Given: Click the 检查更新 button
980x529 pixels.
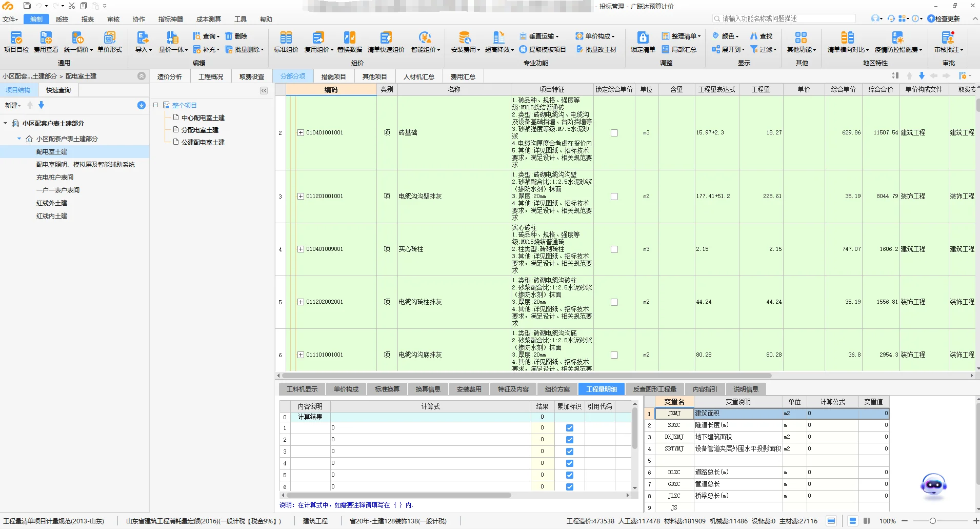Looking at the screenshot, I should (944, 18).
